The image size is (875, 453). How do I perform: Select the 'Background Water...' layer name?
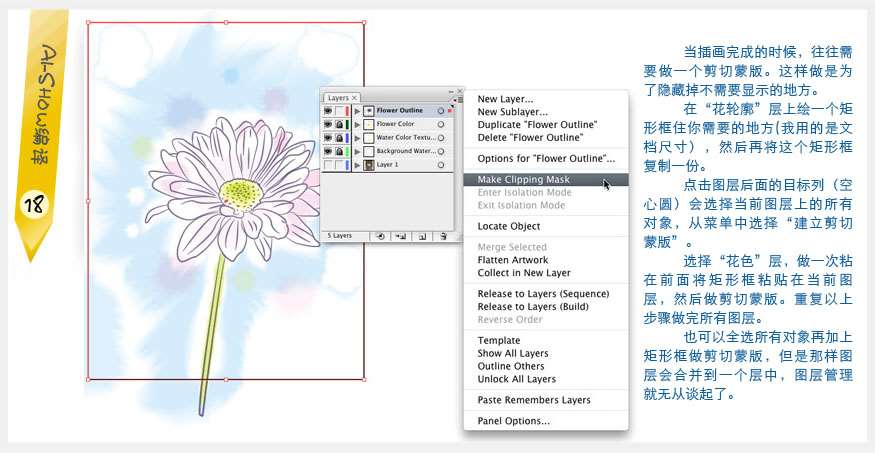tap(406, 151)
